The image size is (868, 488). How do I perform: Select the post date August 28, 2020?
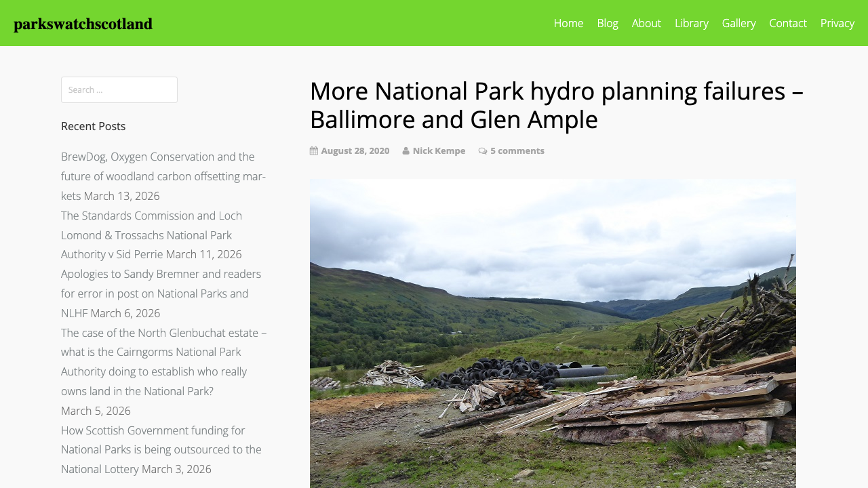tap(355, 150)
